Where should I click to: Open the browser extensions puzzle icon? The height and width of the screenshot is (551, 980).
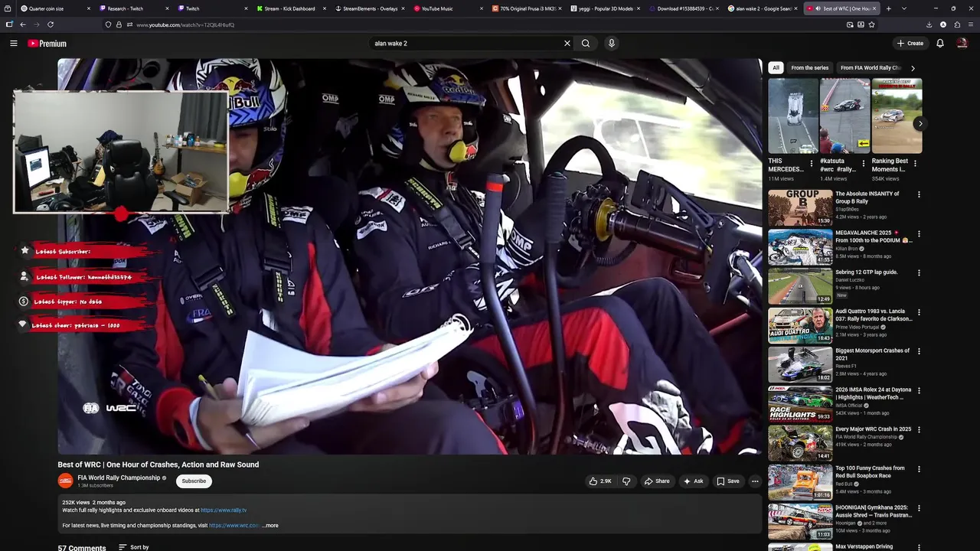[x=957, y=24]
